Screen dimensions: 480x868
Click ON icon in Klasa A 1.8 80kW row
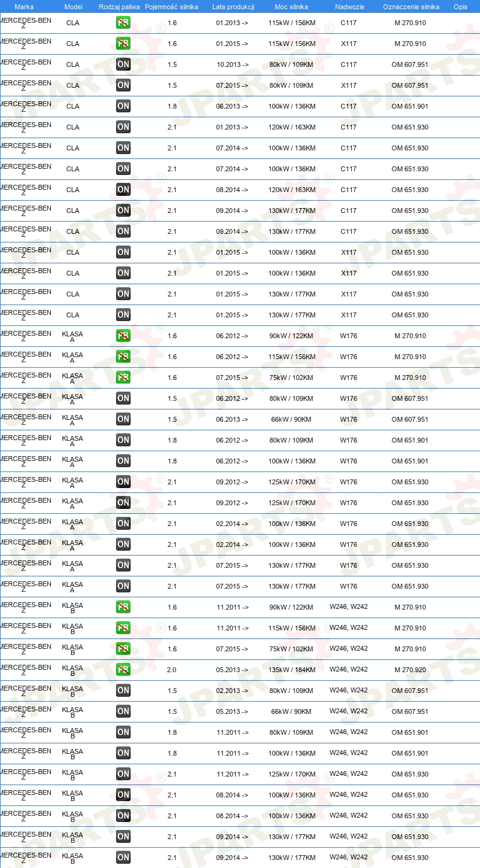pyautogui.click(x=123, y=440)
